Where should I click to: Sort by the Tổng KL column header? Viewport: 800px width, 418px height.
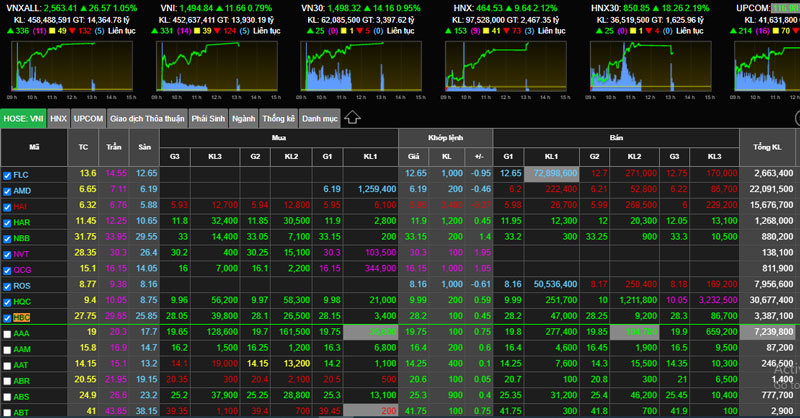click(769, 147)
